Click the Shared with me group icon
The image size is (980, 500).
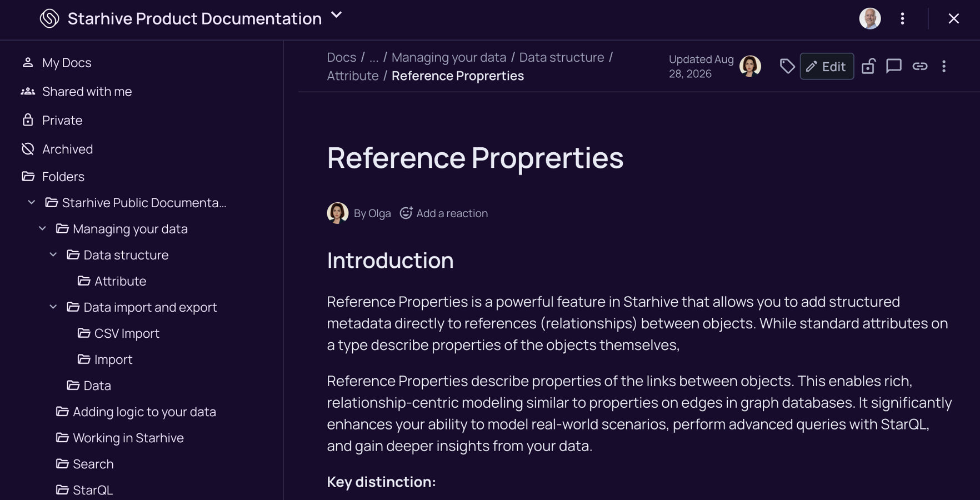(28, 91)
